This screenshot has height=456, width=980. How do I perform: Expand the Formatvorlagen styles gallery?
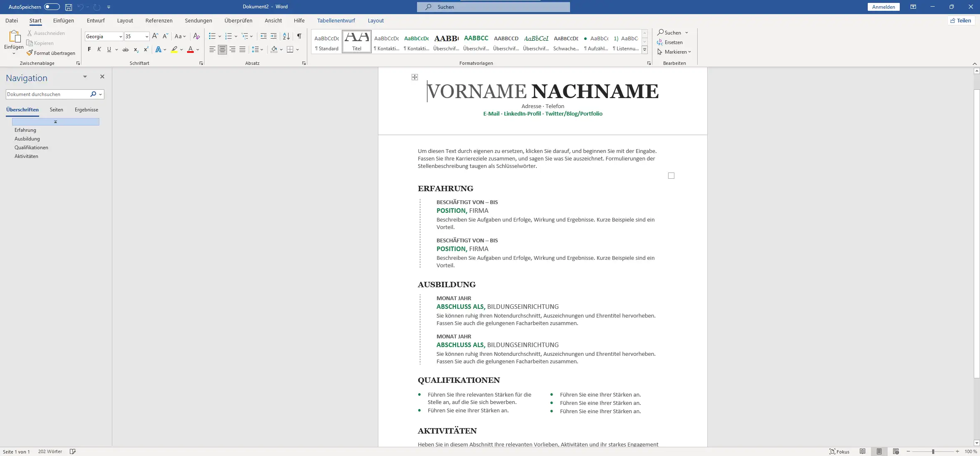coord(644,49)
